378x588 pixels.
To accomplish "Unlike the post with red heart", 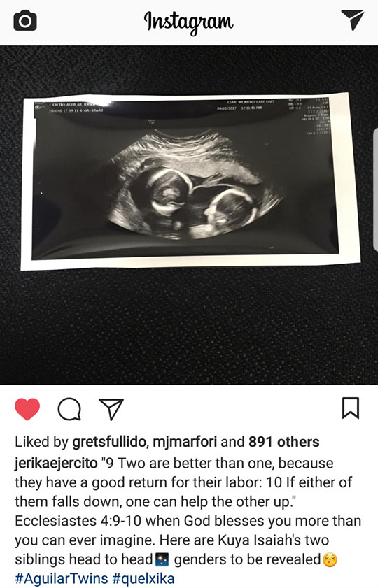I will [x=27, y=409].
